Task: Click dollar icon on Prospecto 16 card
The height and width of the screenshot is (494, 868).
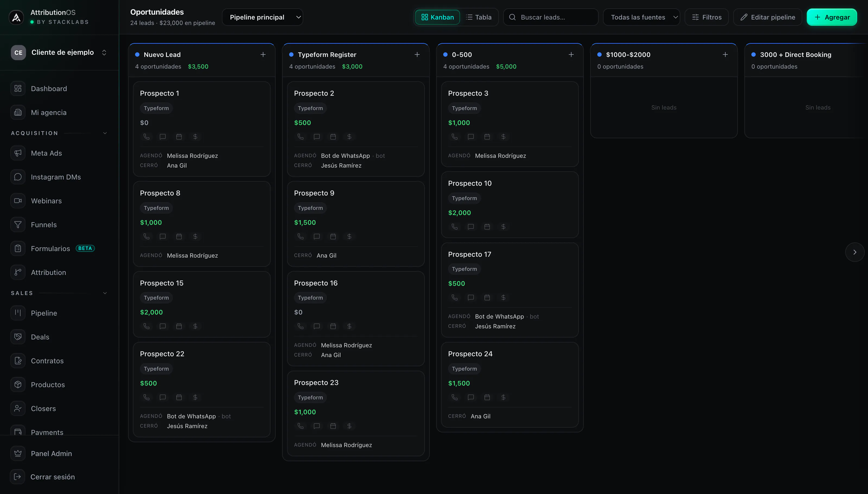Action: click(x=349, y=326)
